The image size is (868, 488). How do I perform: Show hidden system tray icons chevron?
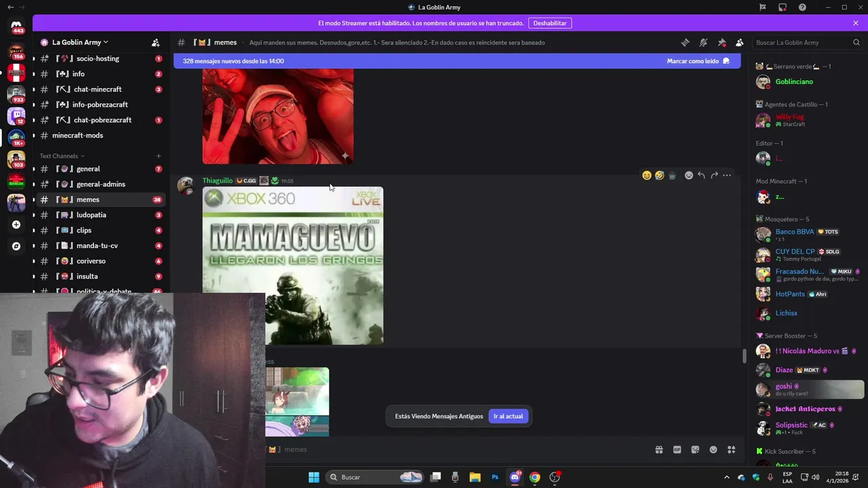tap(726, 477)
